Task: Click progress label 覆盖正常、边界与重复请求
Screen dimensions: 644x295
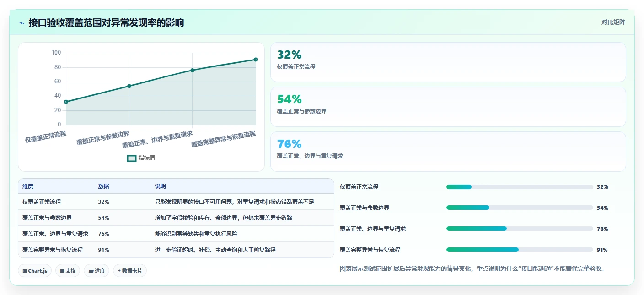Action: pyautogui.click(x=373, y=229)
